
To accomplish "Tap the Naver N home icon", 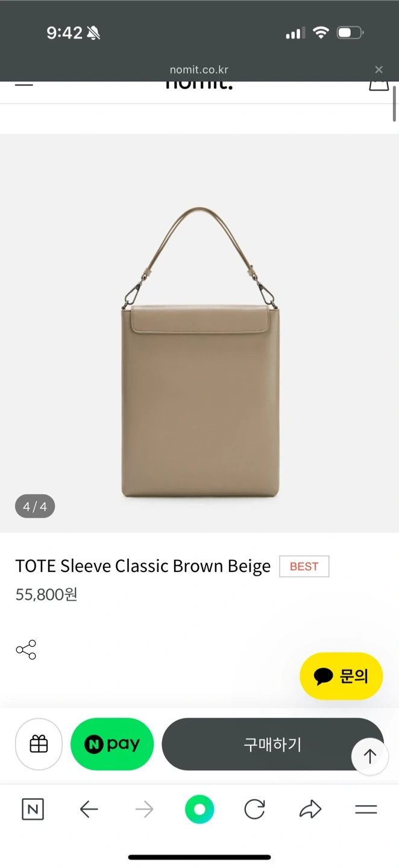I will coord(33,810).
